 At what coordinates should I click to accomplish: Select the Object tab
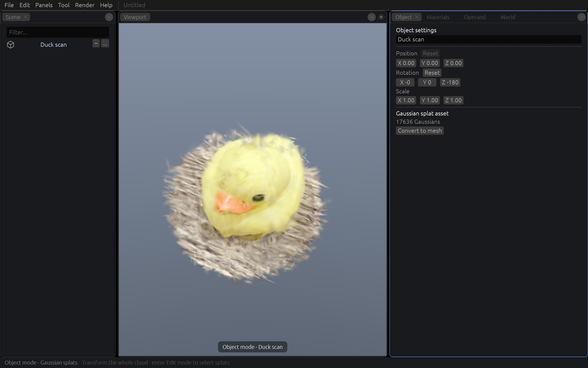404,17
